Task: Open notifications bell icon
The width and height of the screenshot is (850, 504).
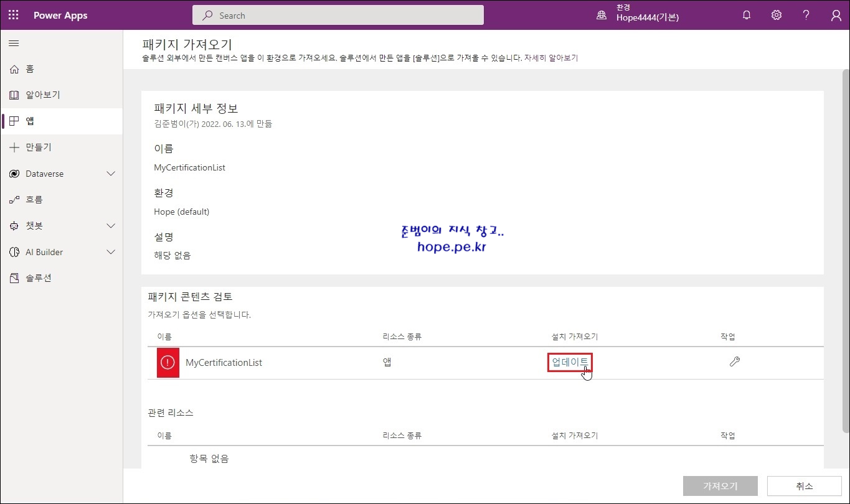Action: tap(747, 16)
